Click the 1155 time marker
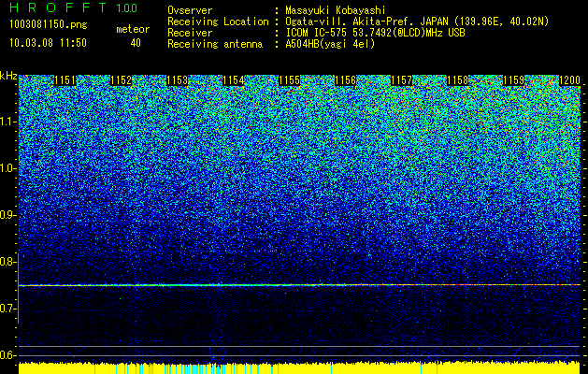588x374 pixels. point(289,80)
